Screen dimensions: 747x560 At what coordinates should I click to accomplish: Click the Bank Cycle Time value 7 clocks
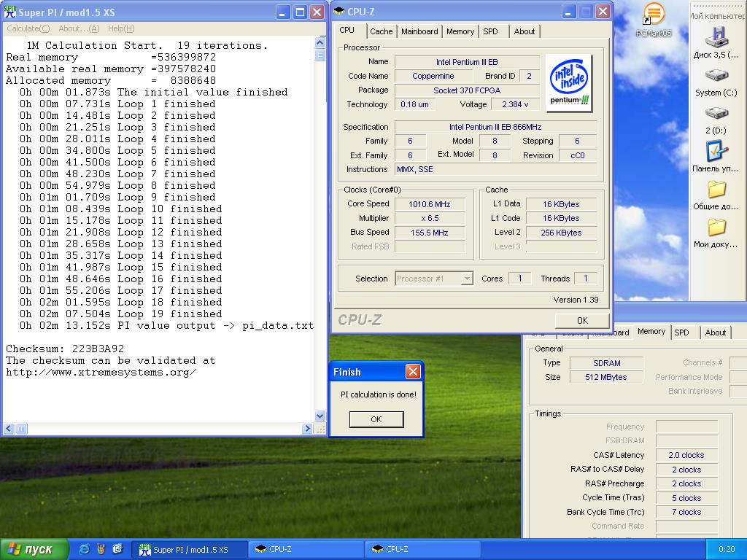[x=686, y=512]
